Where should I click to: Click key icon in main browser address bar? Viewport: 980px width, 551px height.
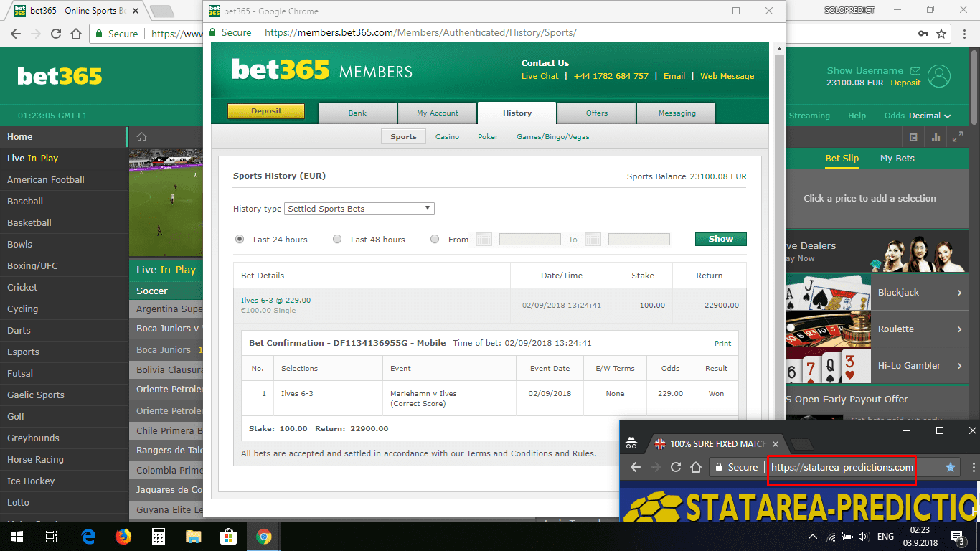click(x=923, y=34)
